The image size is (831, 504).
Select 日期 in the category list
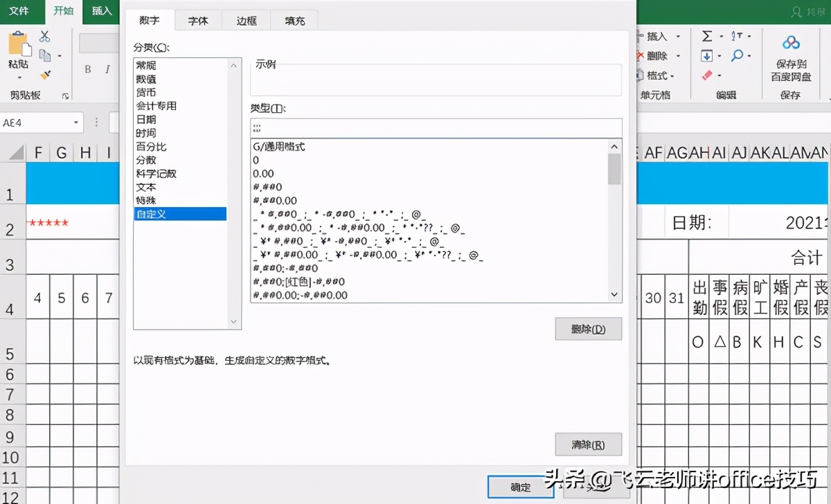click(146, 119)
